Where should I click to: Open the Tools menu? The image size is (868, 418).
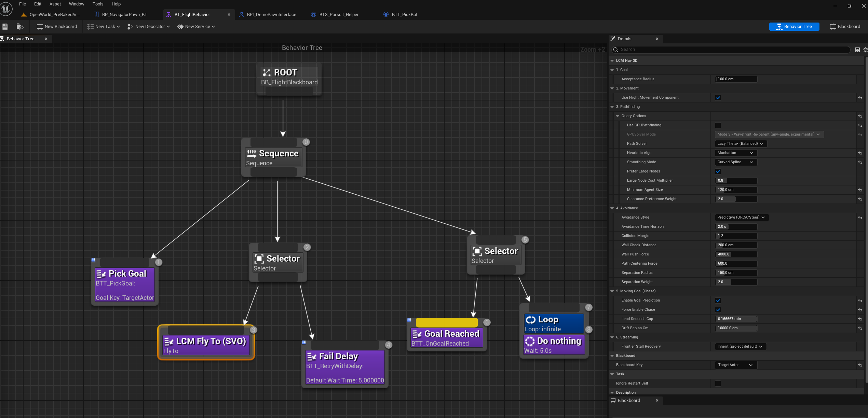coord(98,4)
